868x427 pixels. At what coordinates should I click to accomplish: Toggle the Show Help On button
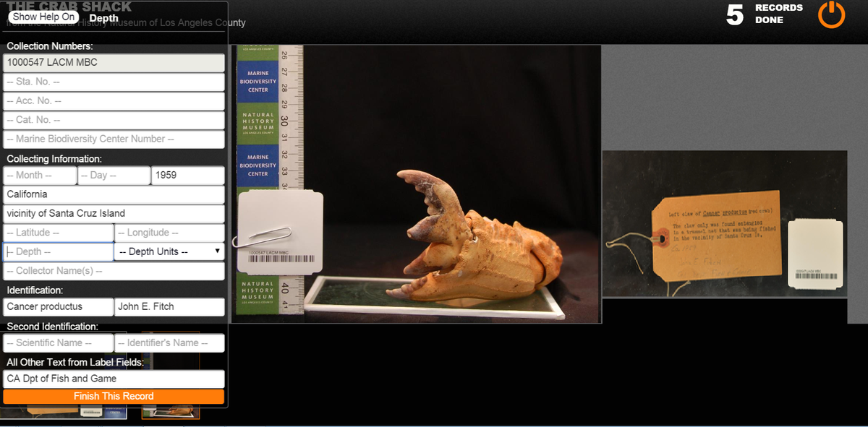click(45, 17)
